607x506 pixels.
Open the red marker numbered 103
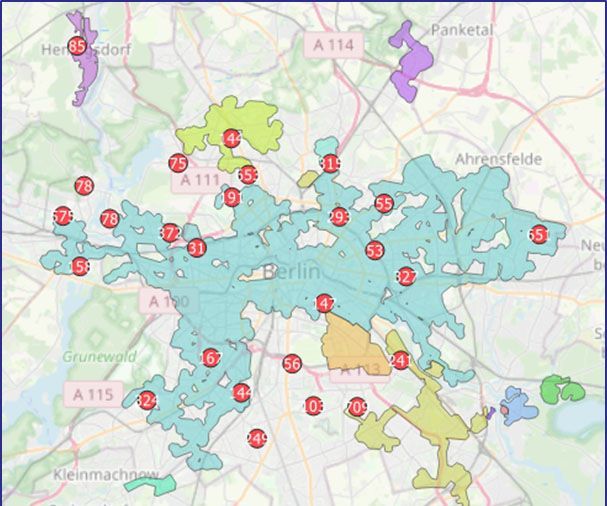tap(313, 407)
